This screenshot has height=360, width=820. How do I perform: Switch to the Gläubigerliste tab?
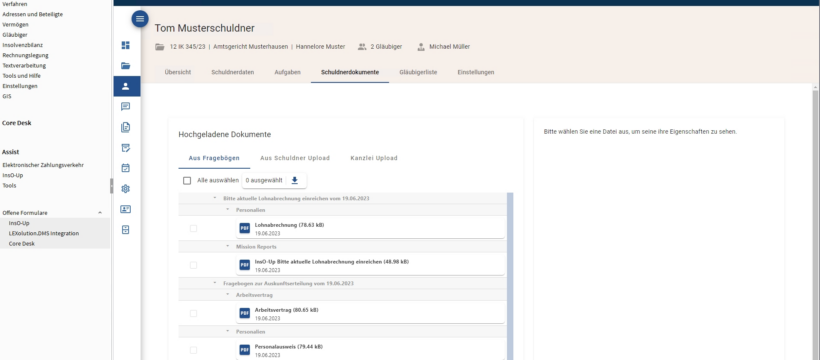[418, 72]
